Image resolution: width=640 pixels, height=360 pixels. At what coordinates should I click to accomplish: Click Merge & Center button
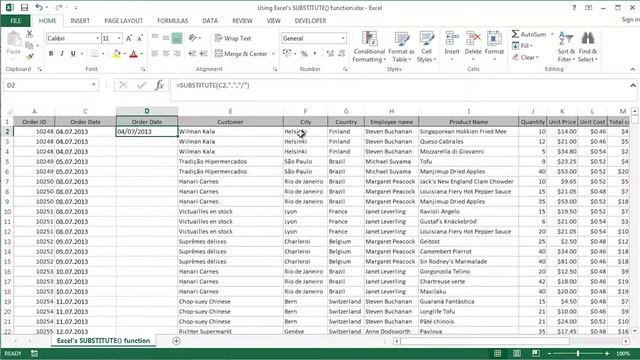pyautogui.click(x=241, y=53)
